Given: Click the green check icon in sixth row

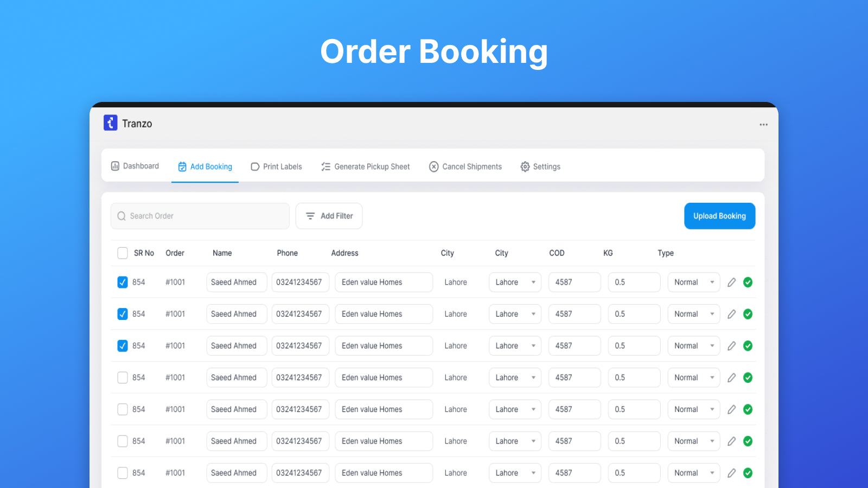Looking at the screenshot, I should point(748,441).
